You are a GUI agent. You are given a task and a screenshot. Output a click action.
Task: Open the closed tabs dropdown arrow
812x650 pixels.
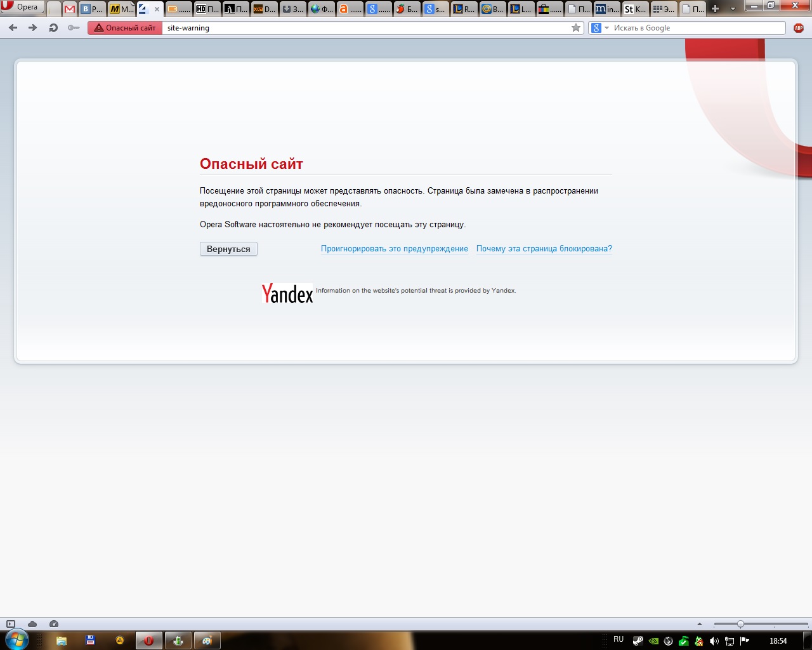point(733,9)
